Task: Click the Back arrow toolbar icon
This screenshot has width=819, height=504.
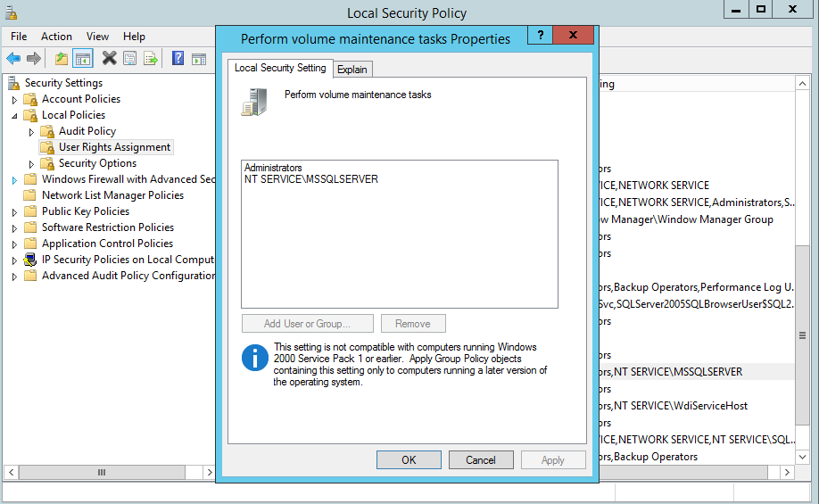Action: click(x=13, y=59)
